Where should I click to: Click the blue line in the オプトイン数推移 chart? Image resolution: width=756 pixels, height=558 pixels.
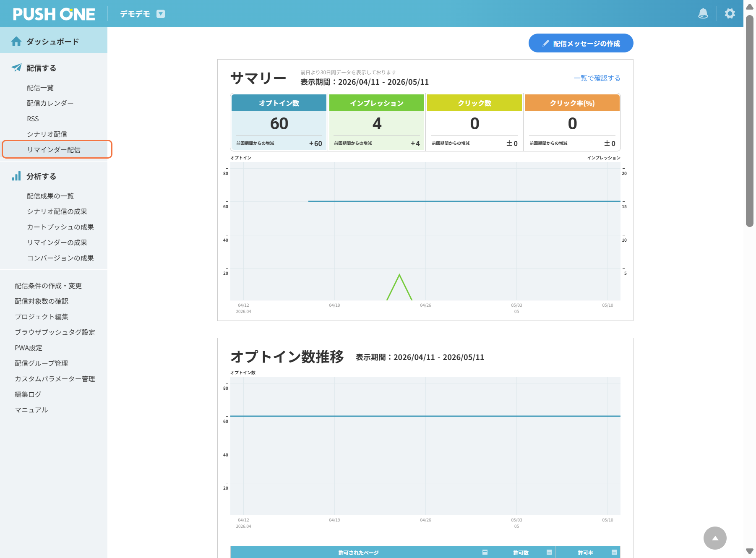pos(425,416)
